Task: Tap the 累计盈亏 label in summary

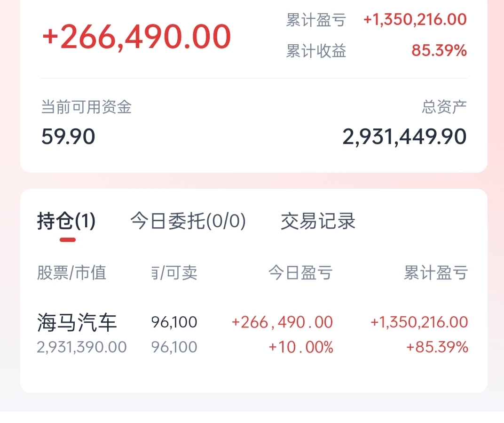Action: pos(316,20)
